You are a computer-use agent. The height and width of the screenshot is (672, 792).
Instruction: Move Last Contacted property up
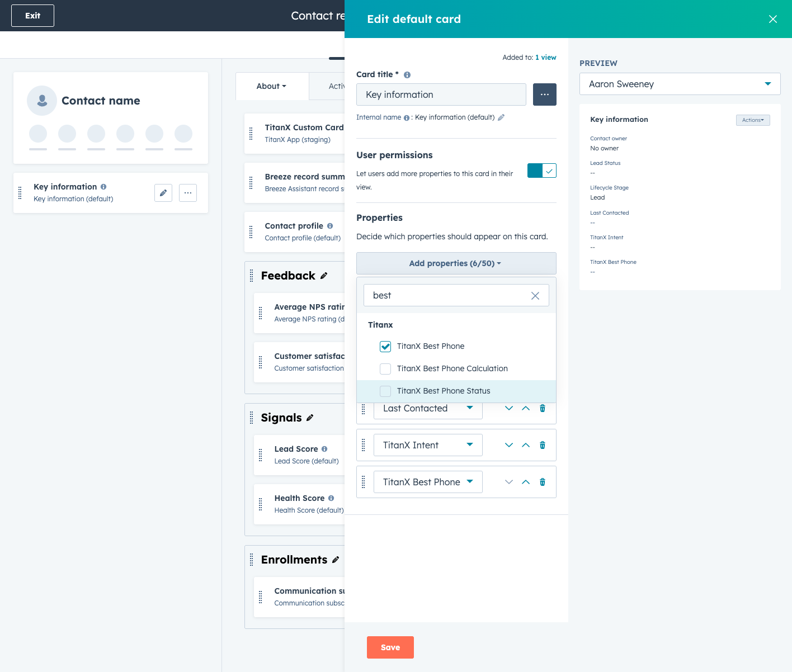pyautogui.click(x=526, y=408)
